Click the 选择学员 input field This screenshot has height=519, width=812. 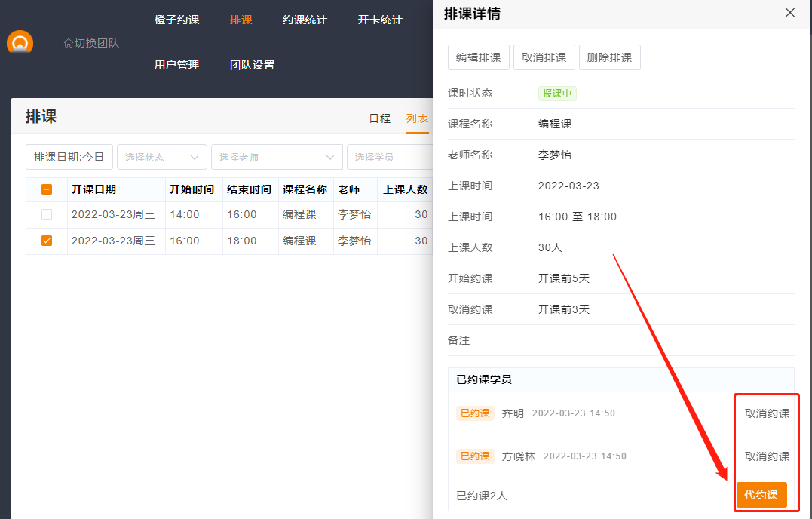pos(388,157)
